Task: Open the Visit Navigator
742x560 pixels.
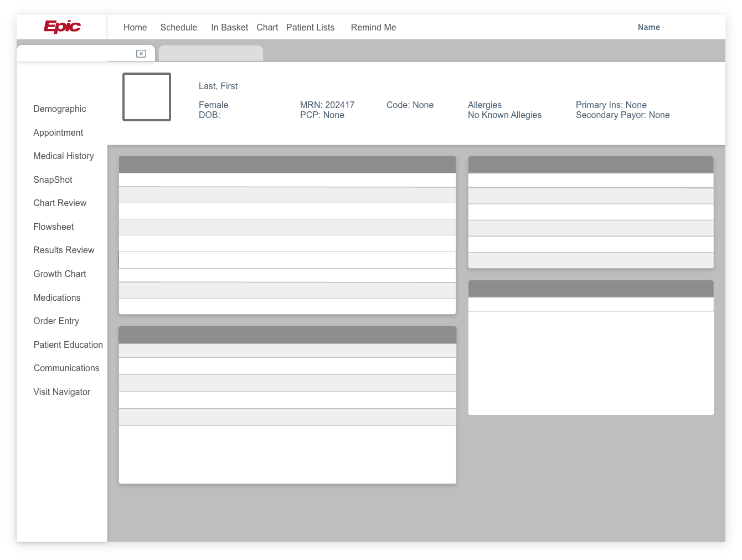Action: pyautogui.click(x=61, y=392)
